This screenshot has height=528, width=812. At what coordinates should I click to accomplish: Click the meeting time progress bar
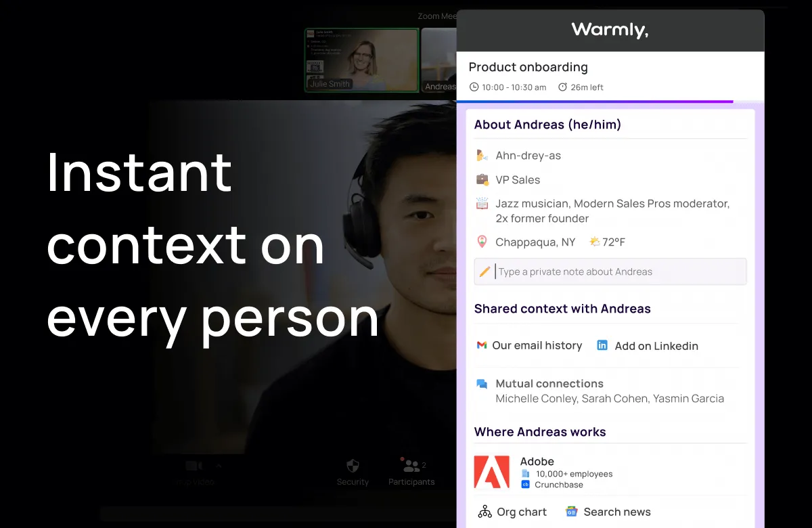coord(610,102)
